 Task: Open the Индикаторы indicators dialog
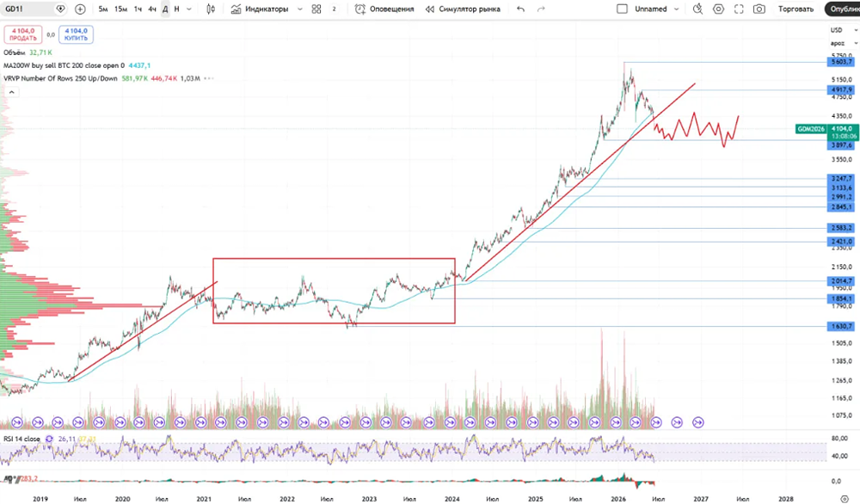(x=260, y=9)
